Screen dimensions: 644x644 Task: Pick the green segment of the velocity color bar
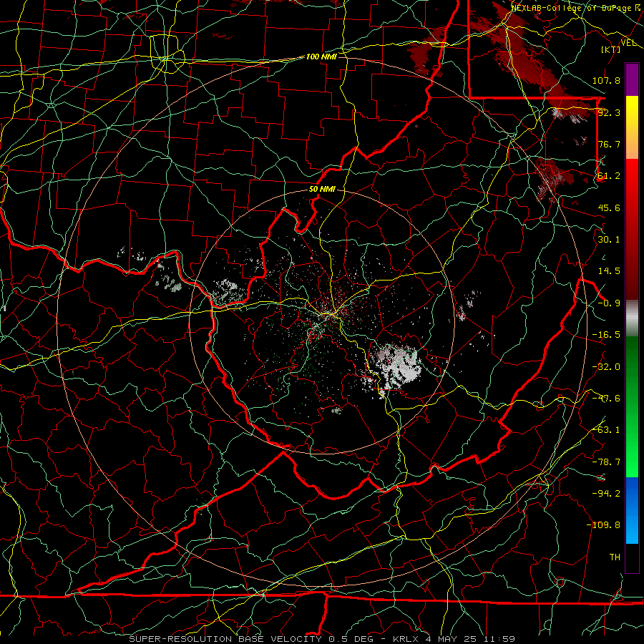[632, 406]
